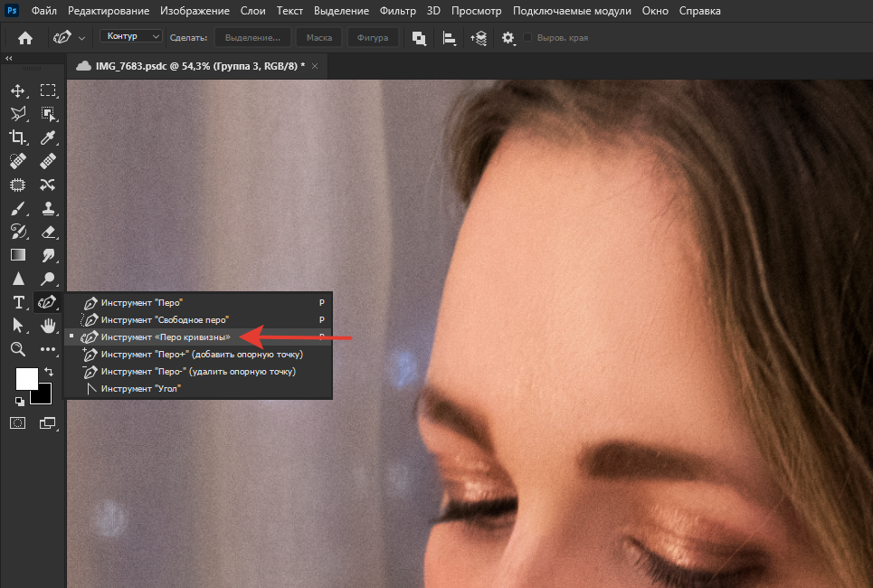This screenshot has height=588, width=873.
Task: Reset default foreground and background colors
Action: tap(20, 402)
